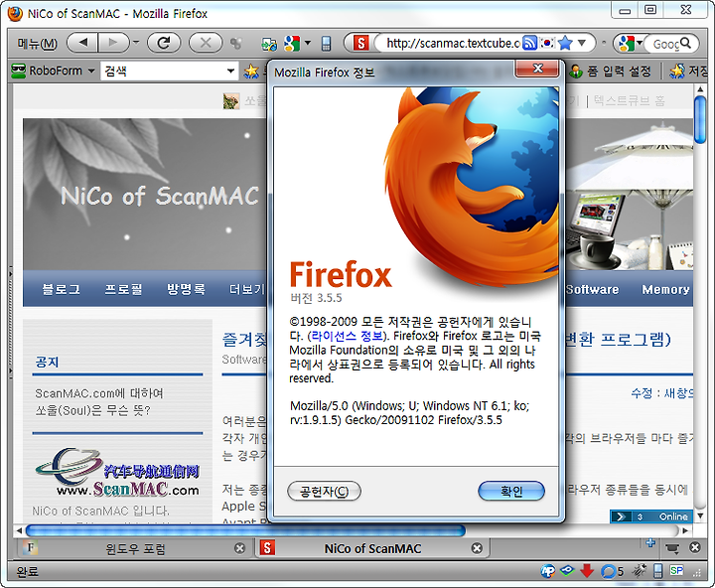Focus the RoboForm 검색 input field

click(163, 71)
